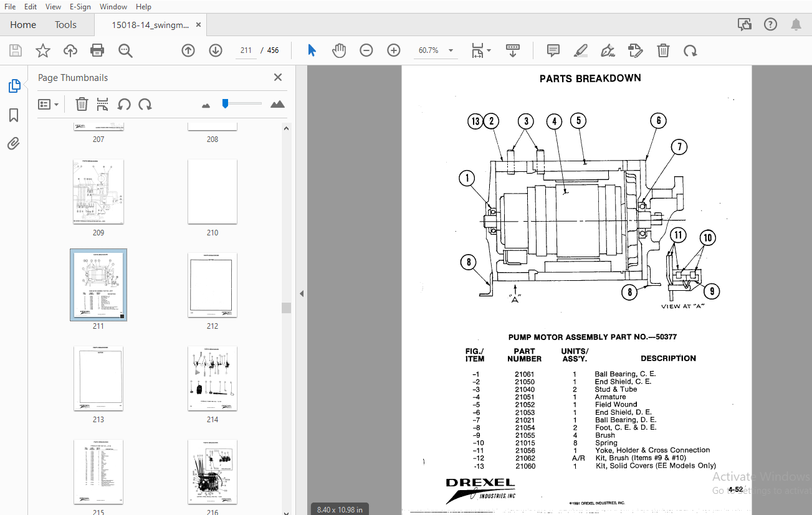The height and width of the screenshot is (515, 812).
Task: Close the Page Thumbnails panel
Action: [278, 77]
